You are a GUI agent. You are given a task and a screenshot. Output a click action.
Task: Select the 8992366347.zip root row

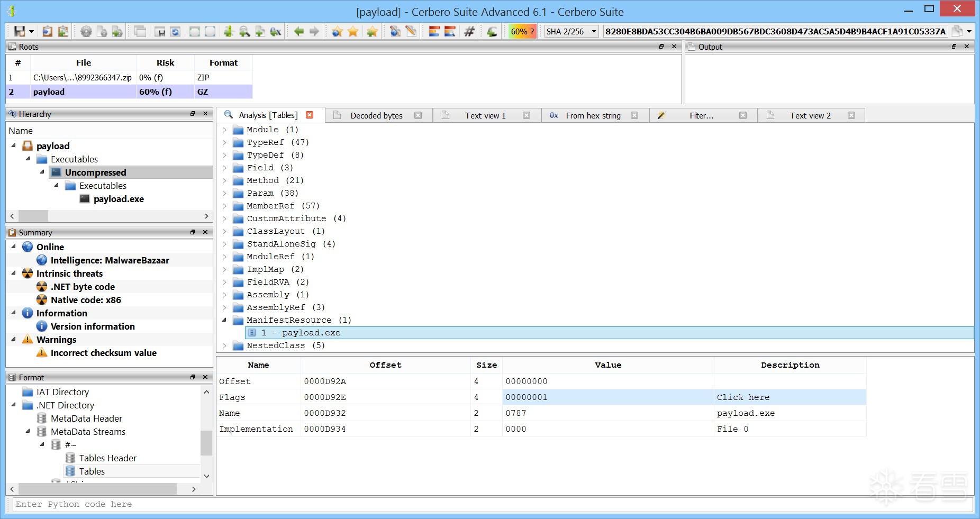pyautogui.click(x=129, y=77)
